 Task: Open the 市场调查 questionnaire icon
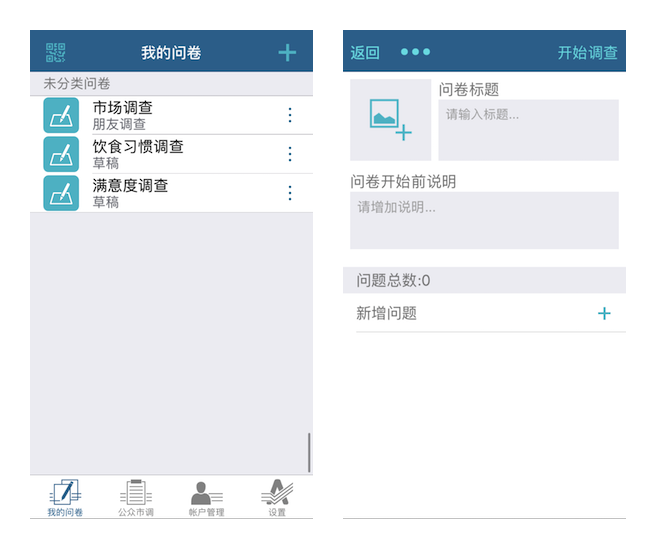point(61,115)
